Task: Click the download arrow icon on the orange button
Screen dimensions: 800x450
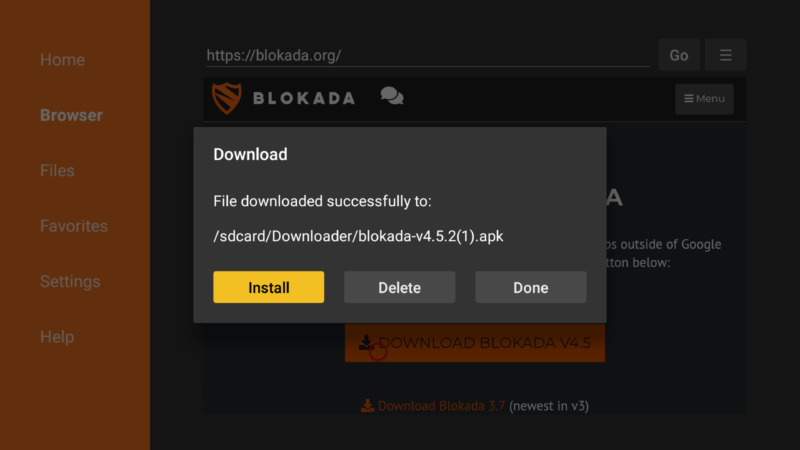Action: pyautogui.click(x=365, y=342)
